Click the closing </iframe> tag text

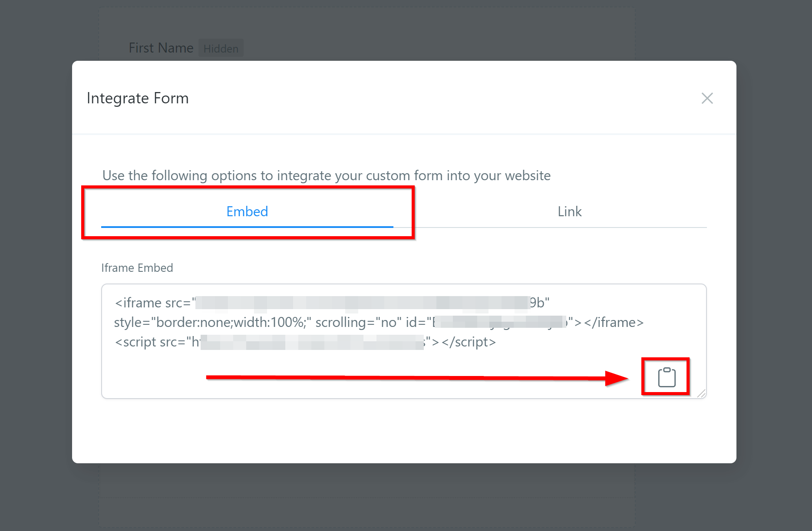[614, 322]
